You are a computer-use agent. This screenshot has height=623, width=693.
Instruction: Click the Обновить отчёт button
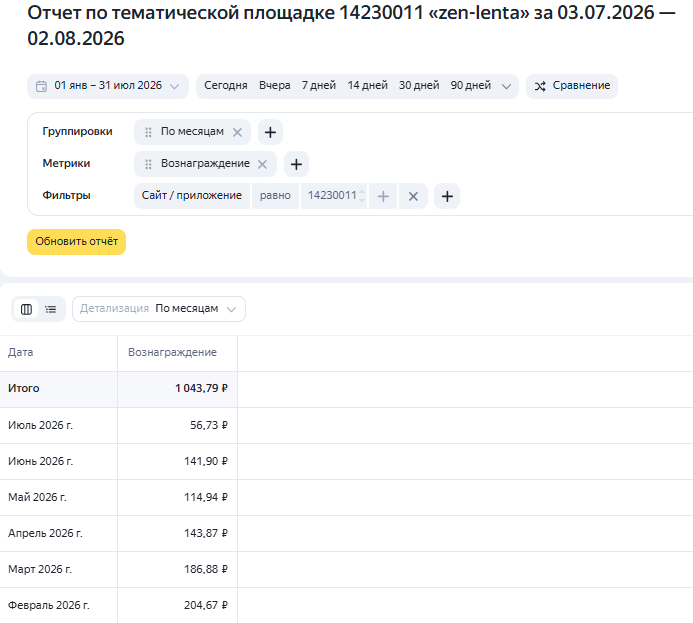tap(76, 242)
